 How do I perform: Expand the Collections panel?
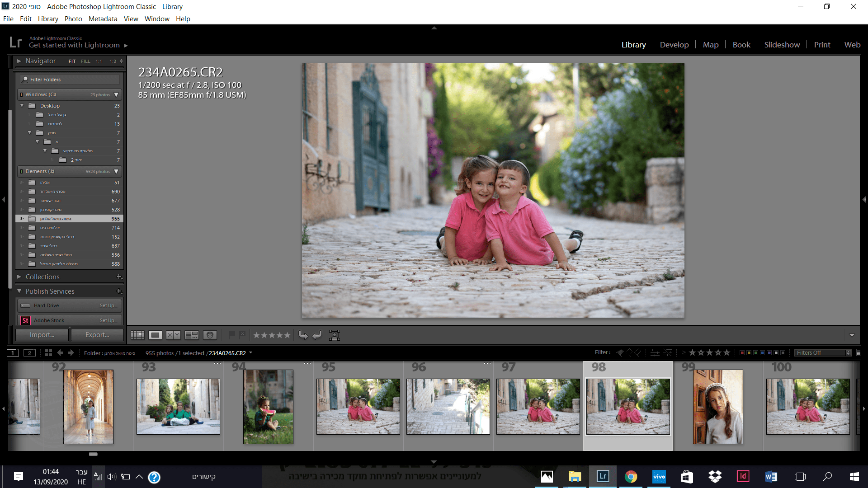tap(19, 277)
